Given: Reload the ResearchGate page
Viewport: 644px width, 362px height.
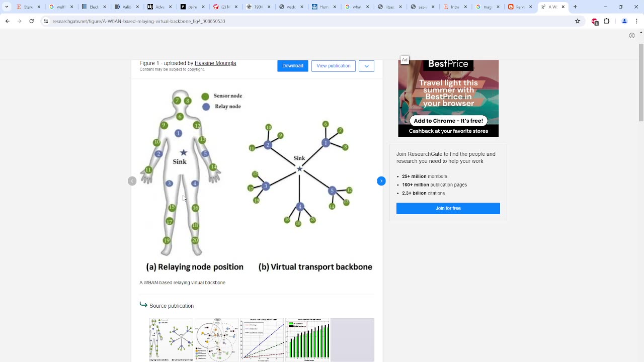Looking at the screenshot, I should (31, 22).
